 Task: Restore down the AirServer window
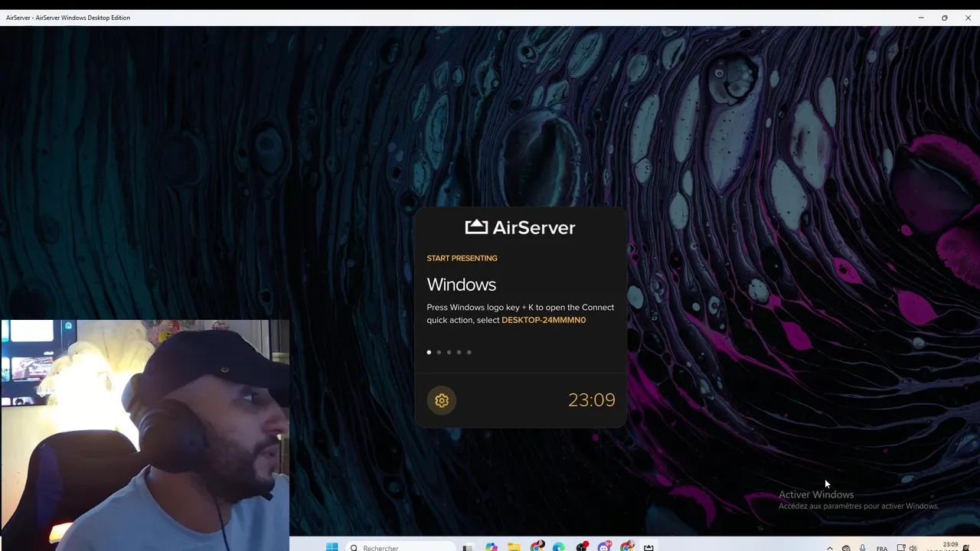pyautogui.click(x=945, y=18)
